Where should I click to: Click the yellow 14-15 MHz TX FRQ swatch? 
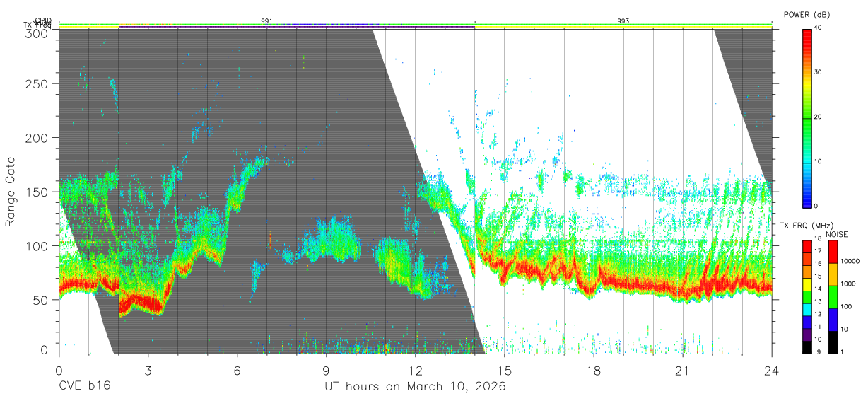click(807, 284)
